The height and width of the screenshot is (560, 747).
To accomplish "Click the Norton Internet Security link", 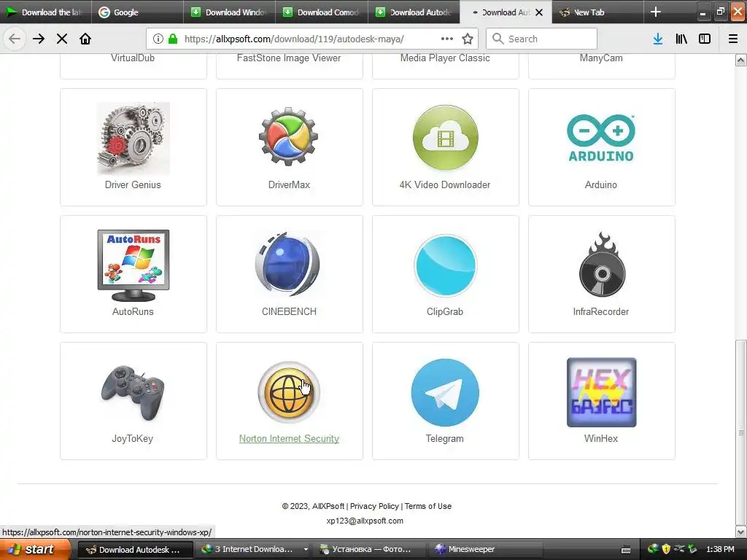I will (289, 438).
